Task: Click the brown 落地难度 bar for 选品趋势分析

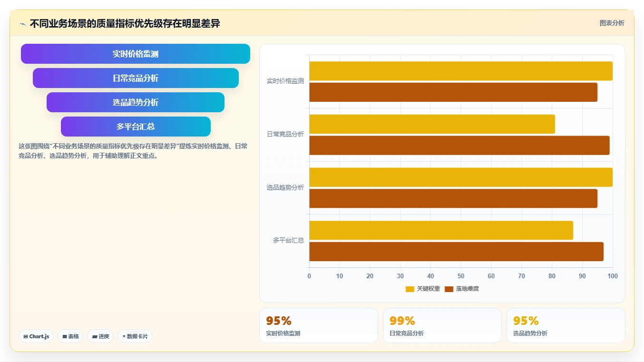Action: [453, 198]
